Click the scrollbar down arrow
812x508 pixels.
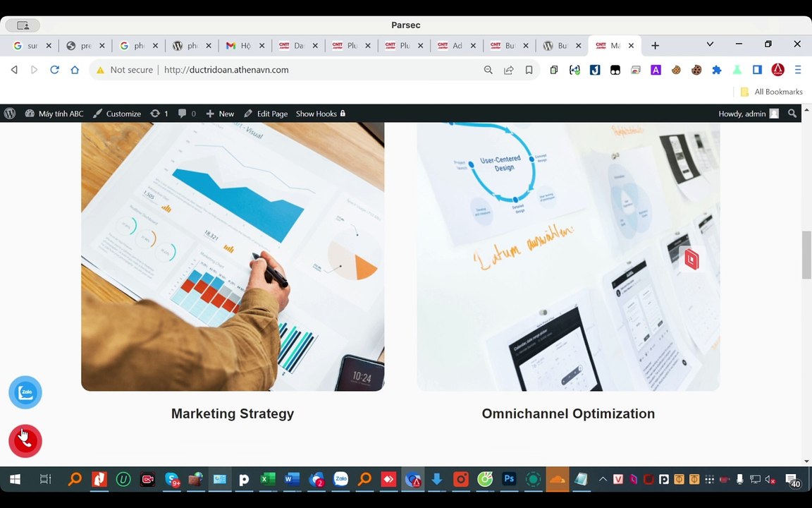806,461
